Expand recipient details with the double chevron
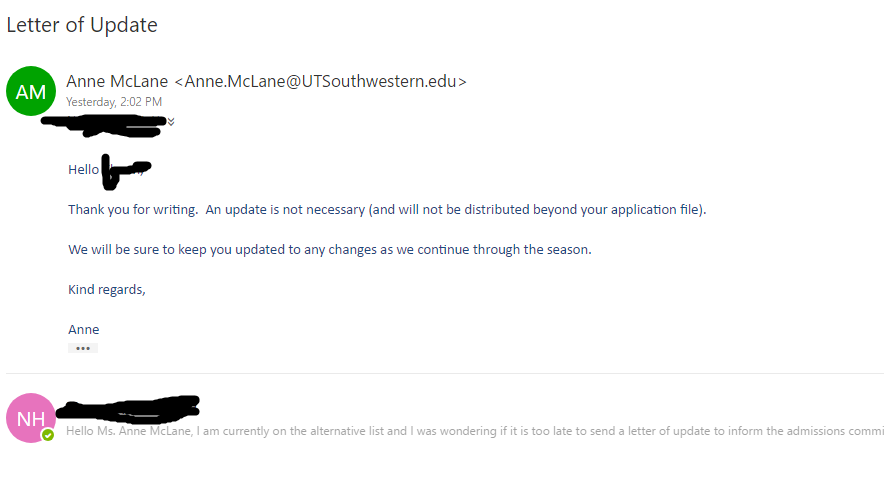Screen dimensions: 884x500 (x=171, y=122)
